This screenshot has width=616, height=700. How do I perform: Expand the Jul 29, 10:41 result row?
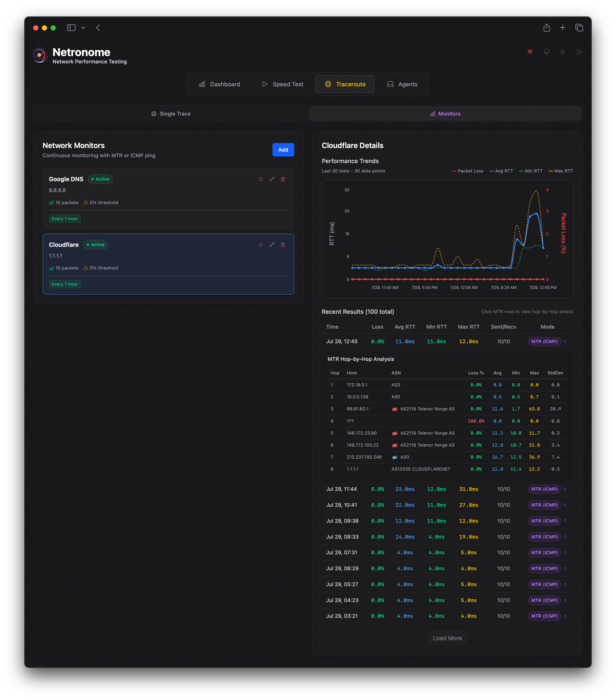pos(447,505)
